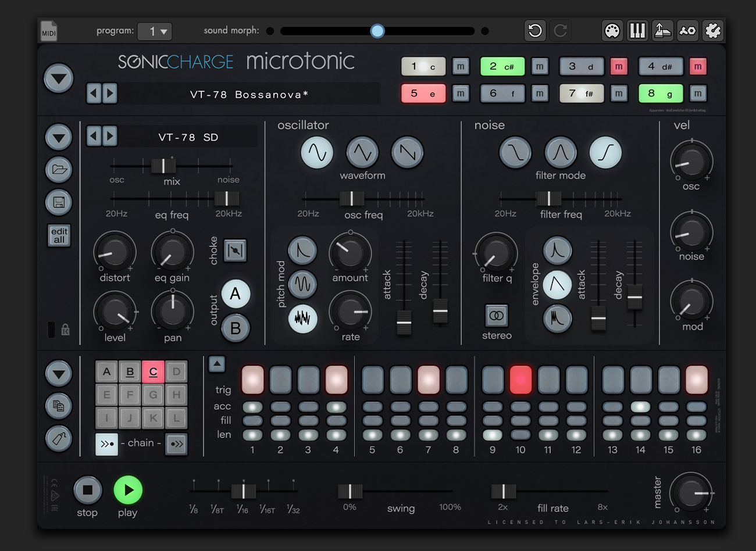756x551 pixels.
Task: Toggle stereo noise button
Action: (497, 316)
